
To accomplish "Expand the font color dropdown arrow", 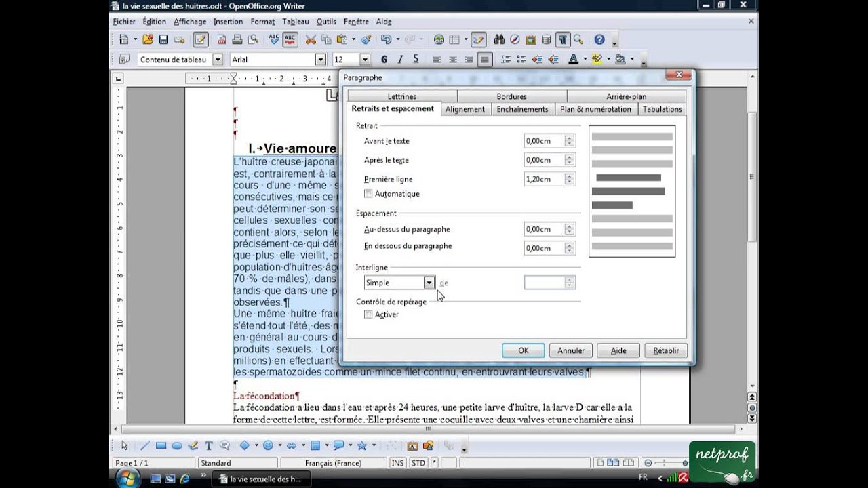I will tap(584, 60).
